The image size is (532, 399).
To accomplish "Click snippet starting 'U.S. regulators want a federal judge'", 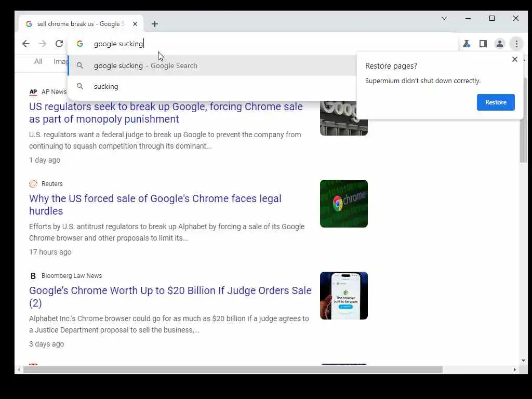I will [165, 140].
